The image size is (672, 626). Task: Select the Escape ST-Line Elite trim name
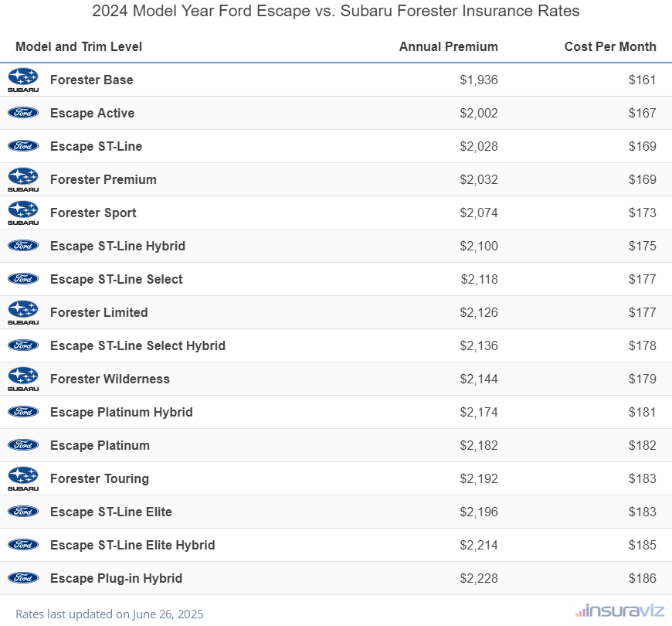point(111,512)
